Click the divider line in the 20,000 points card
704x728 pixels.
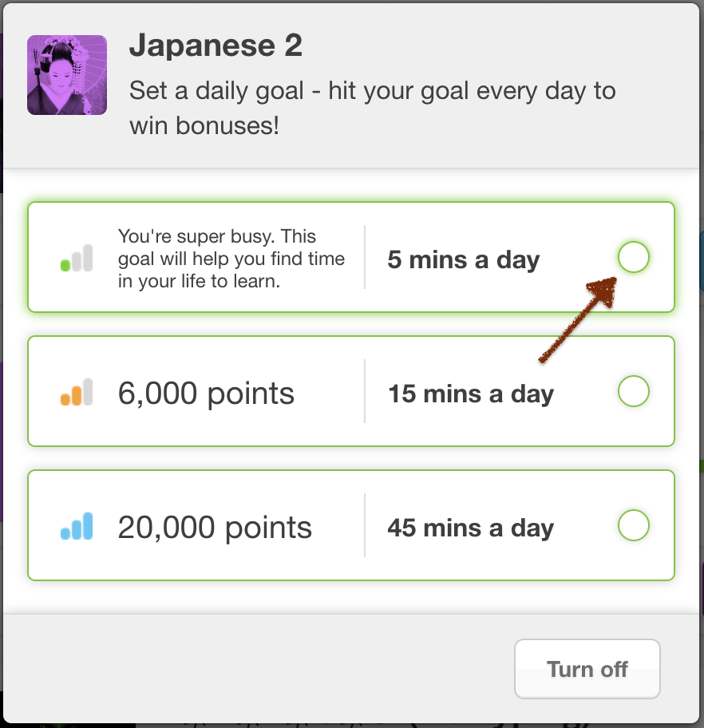pos(365,525)
